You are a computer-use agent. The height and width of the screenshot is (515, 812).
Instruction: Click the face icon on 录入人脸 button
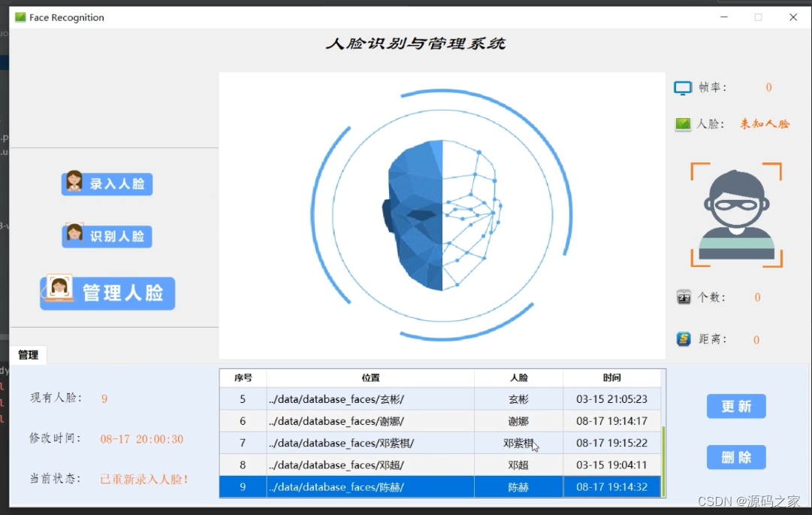click(x=74, y=183)
